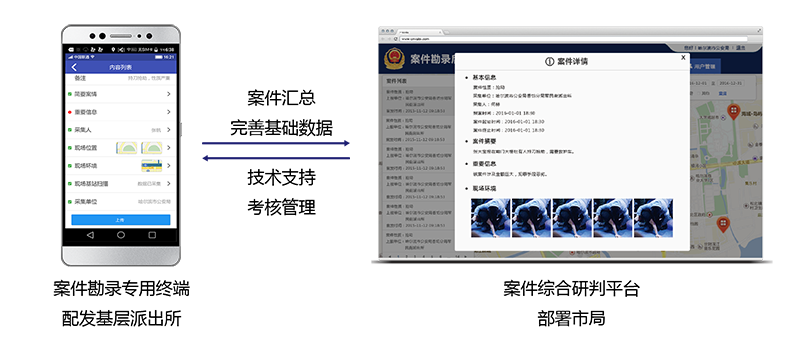Tap the Android back triangle button
The height and width of the screenshot is (360, 800).
click(90, 235)
